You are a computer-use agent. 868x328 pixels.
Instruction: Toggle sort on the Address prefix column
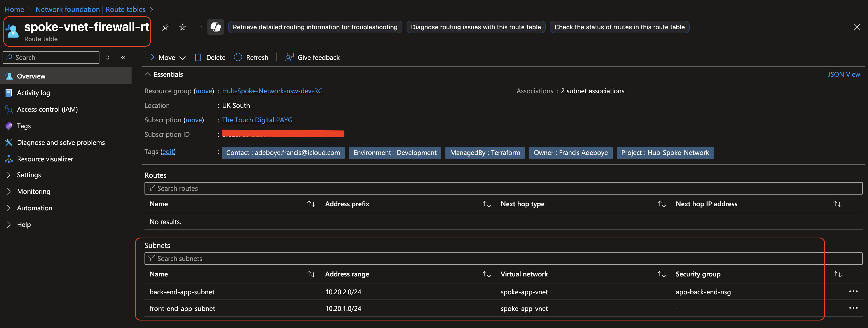pos(486,204)
